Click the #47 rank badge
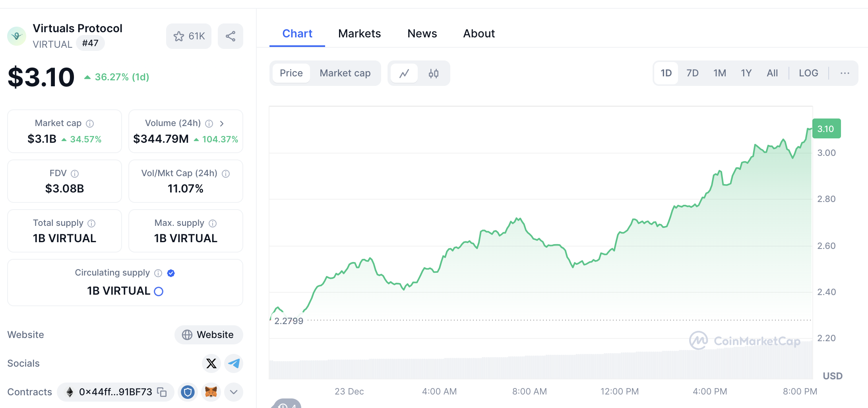Image resolution: width=868 pixels, height=408 pixels. tap(90, 43)
